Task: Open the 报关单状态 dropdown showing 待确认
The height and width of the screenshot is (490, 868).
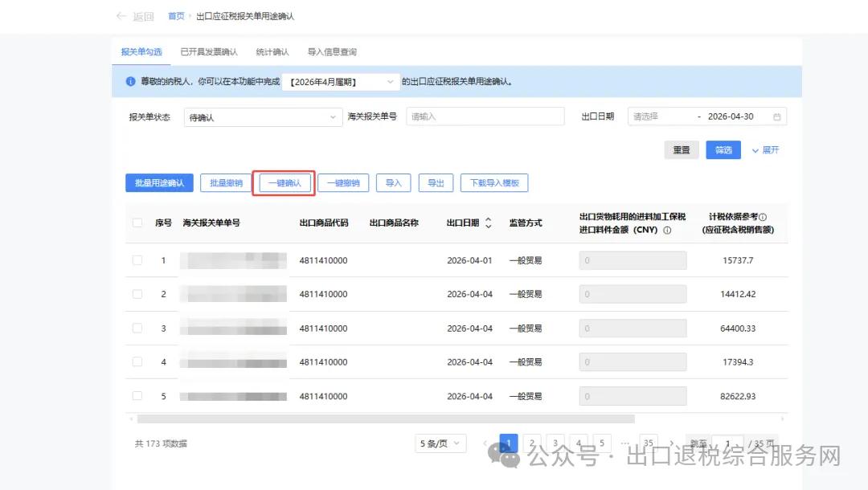Action: [x=263, y=117]
